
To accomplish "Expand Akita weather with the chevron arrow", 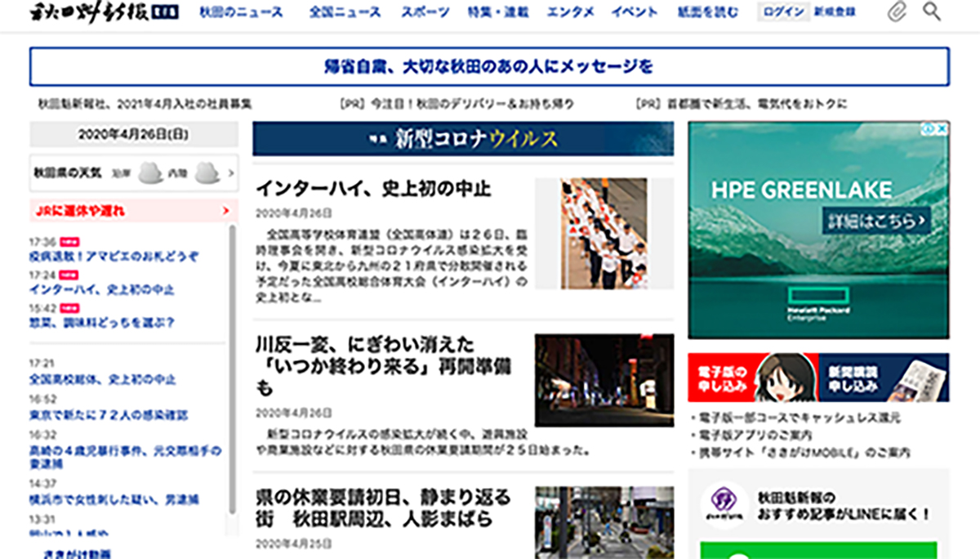I will pos(230,173).
